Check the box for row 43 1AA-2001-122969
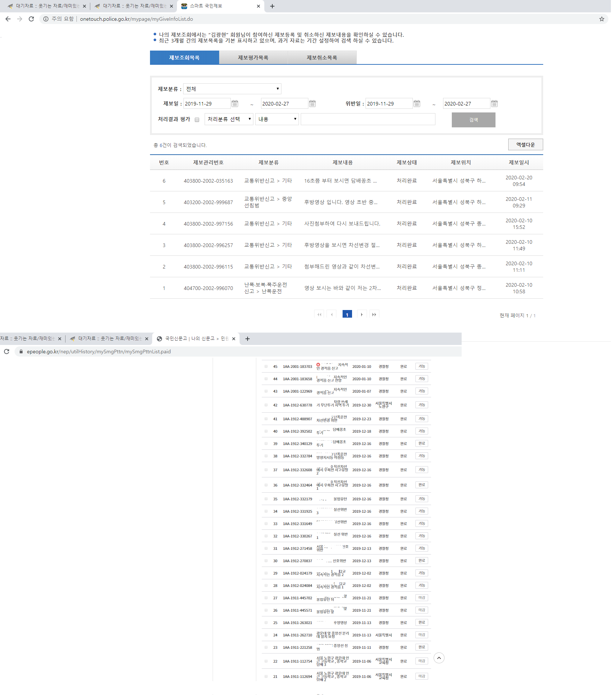 pos(266,391)
